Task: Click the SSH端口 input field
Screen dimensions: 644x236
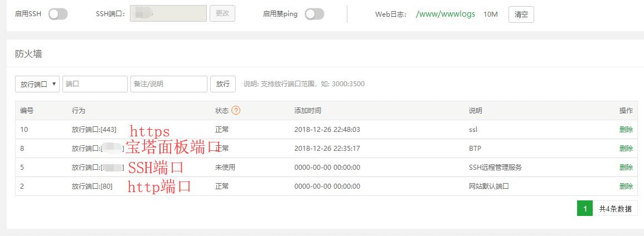Action: (x=168, y=14)
